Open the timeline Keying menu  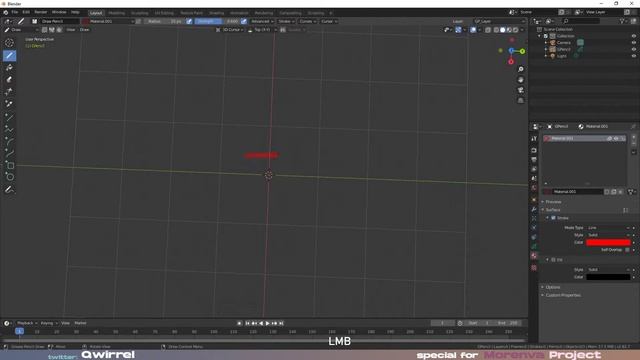49,323
